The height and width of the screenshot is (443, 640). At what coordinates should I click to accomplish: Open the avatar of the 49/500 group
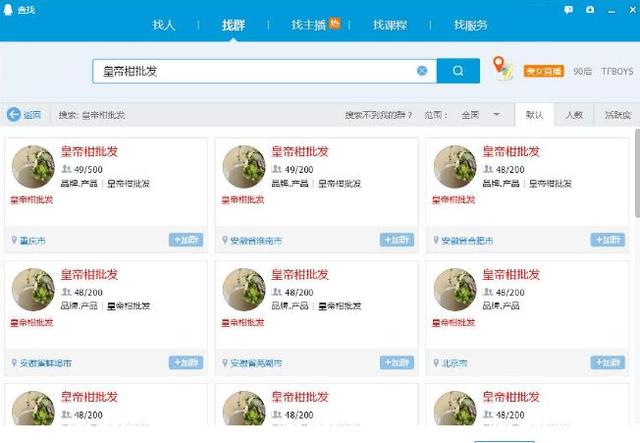(33, 167)
